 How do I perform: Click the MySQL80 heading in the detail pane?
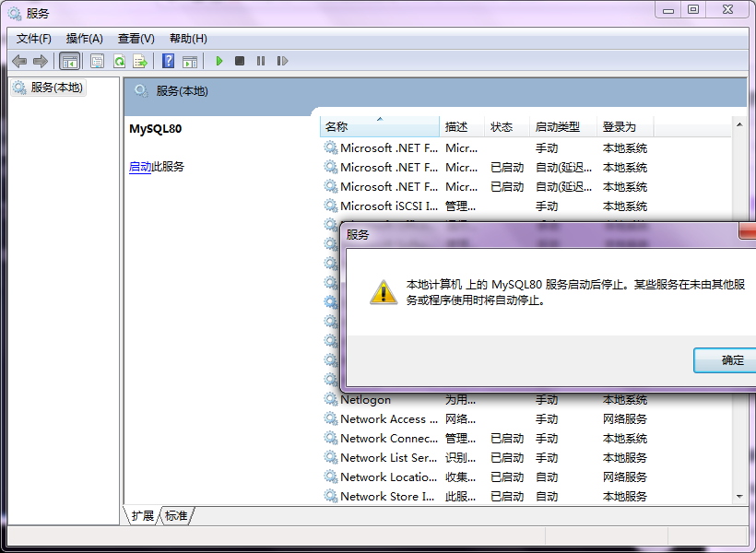[x=155, y=129]
